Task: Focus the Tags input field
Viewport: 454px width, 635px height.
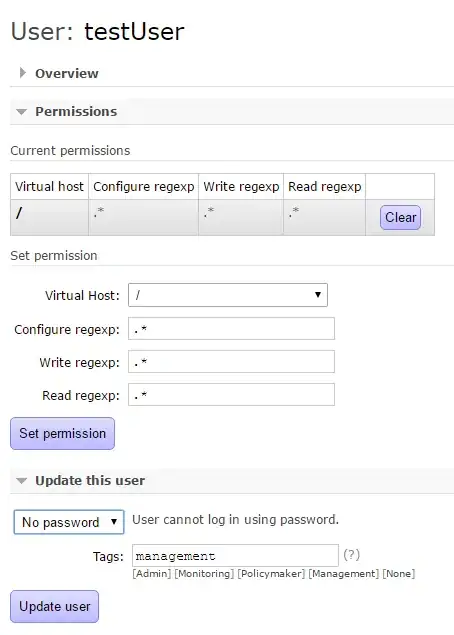Action: (x=235, y=556)
